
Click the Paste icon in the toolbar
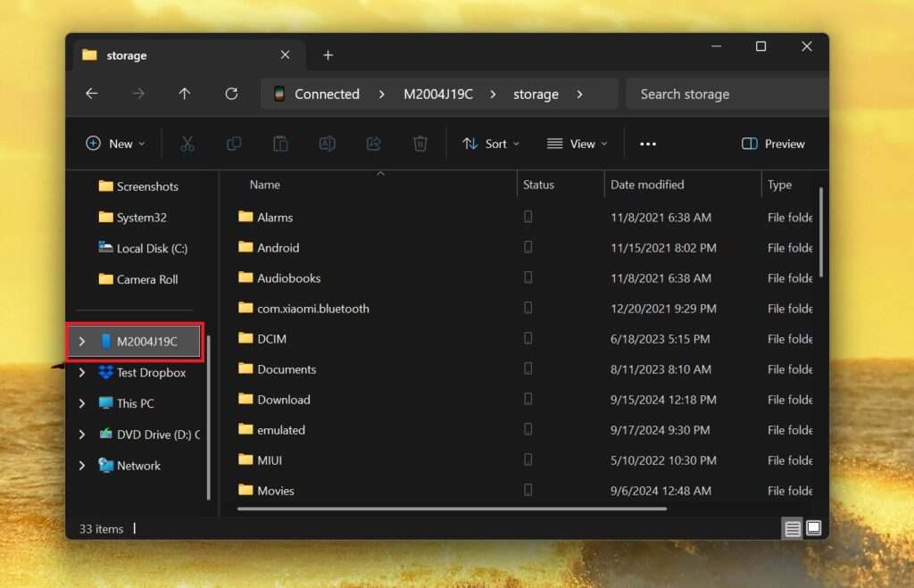coord(279,143)
